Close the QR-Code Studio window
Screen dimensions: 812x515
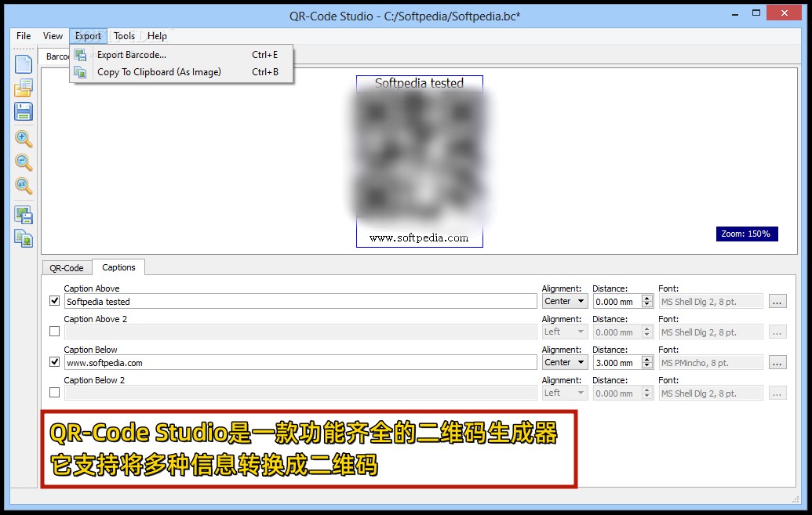[x=784, y=13]
